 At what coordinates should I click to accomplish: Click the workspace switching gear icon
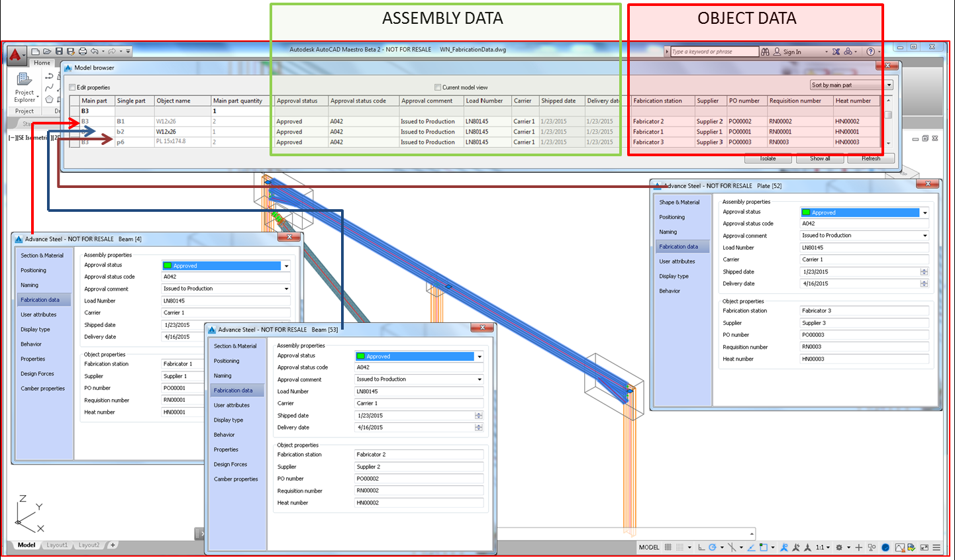(x=839, y=547)
